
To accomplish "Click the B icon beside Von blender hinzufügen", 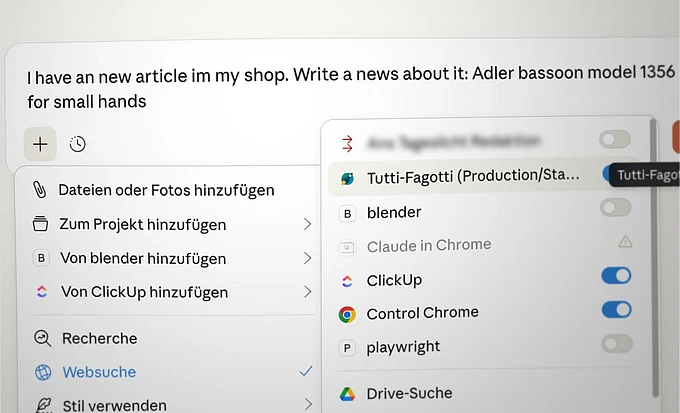I will pos(41,258).
